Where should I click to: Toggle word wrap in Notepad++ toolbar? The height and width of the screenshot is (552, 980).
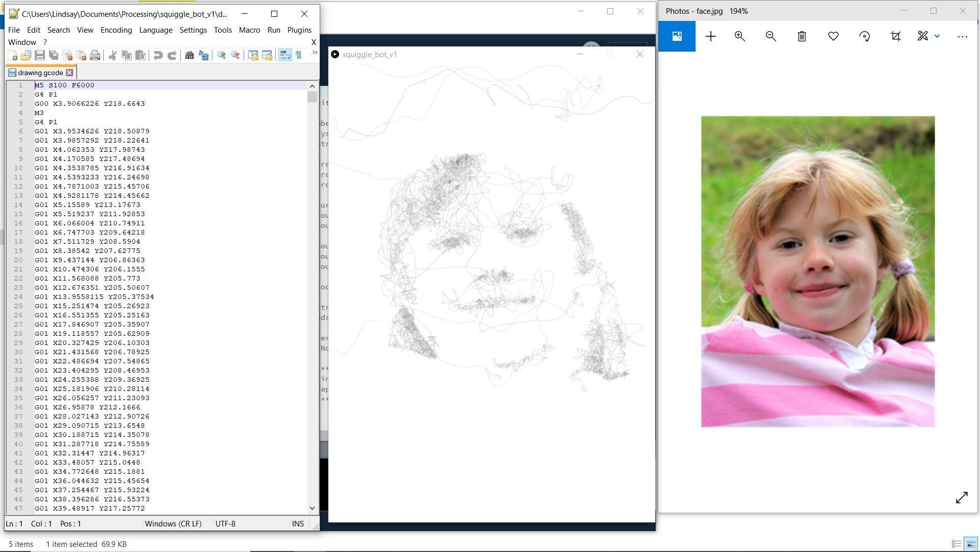pyautogui.click(x=284, y=55)
